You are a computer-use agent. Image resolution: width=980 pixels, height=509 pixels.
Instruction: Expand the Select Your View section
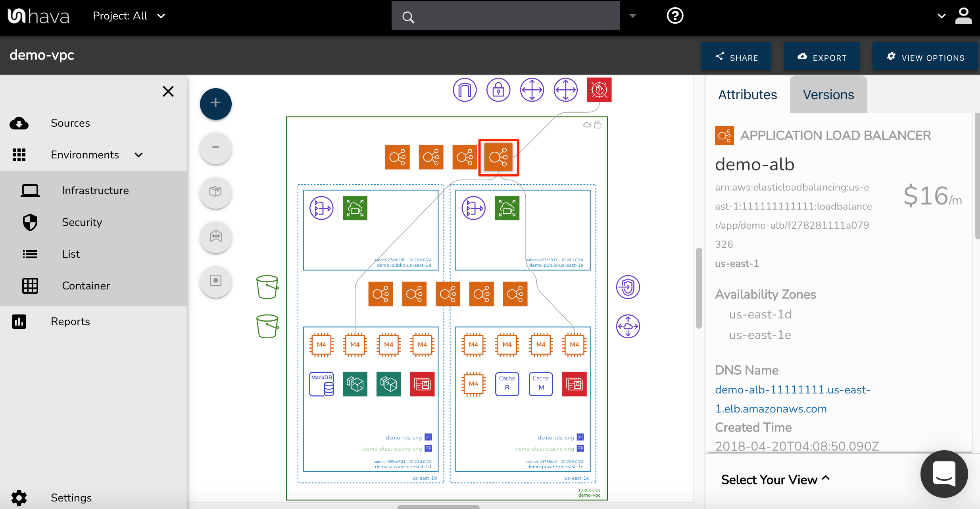[775, 478]
